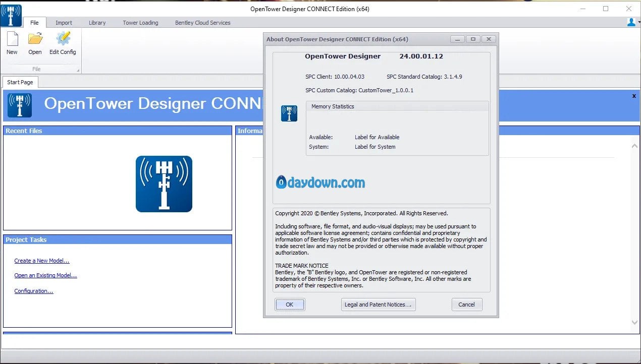The width and height of the screenshot is (641, 364).
Task: Click the tower icon in About dialog
Action: 289,113
